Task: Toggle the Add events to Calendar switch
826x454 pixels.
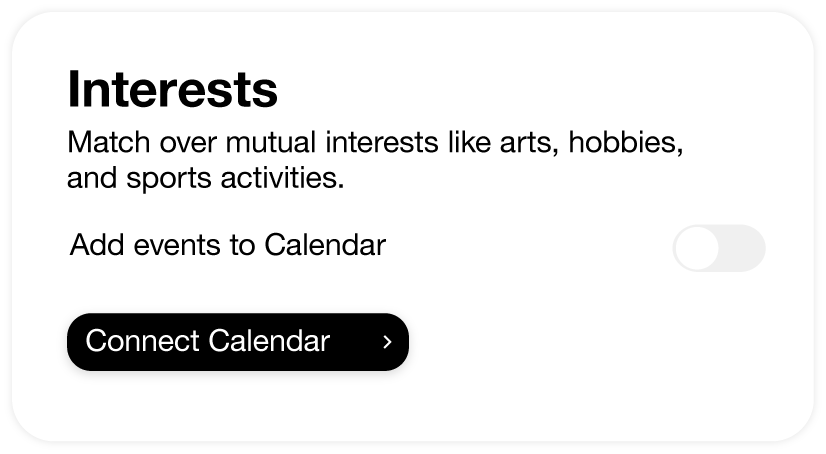Action: pyautogui.click(x=719, y=248)
